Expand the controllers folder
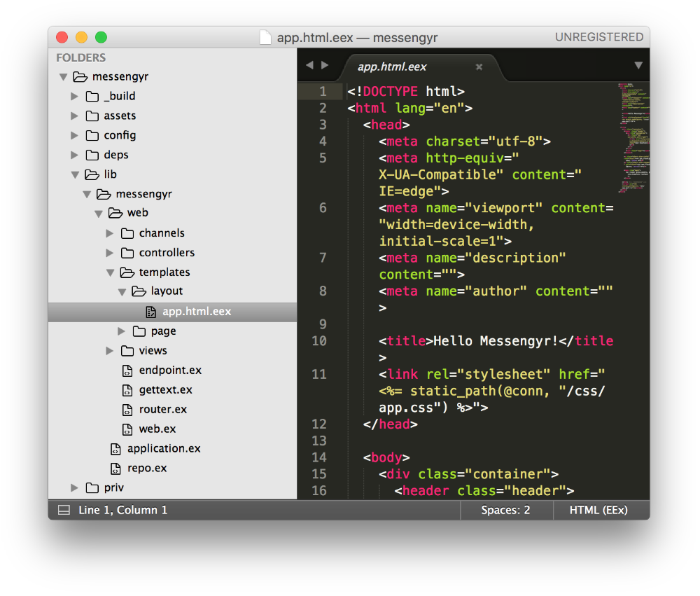This screenshot has height=596, width=700. (110, 253)
